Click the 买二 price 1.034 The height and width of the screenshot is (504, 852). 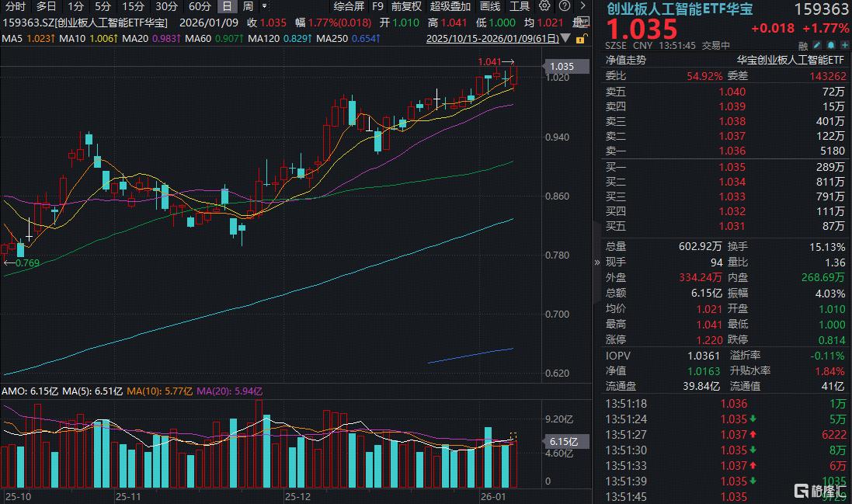[x=732, y=182]
